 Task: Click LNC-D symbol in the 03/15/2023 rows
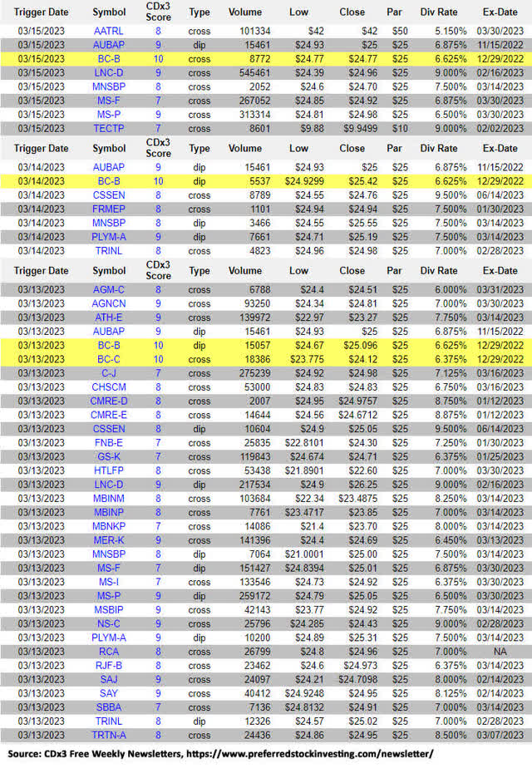(x=108, y=73)
